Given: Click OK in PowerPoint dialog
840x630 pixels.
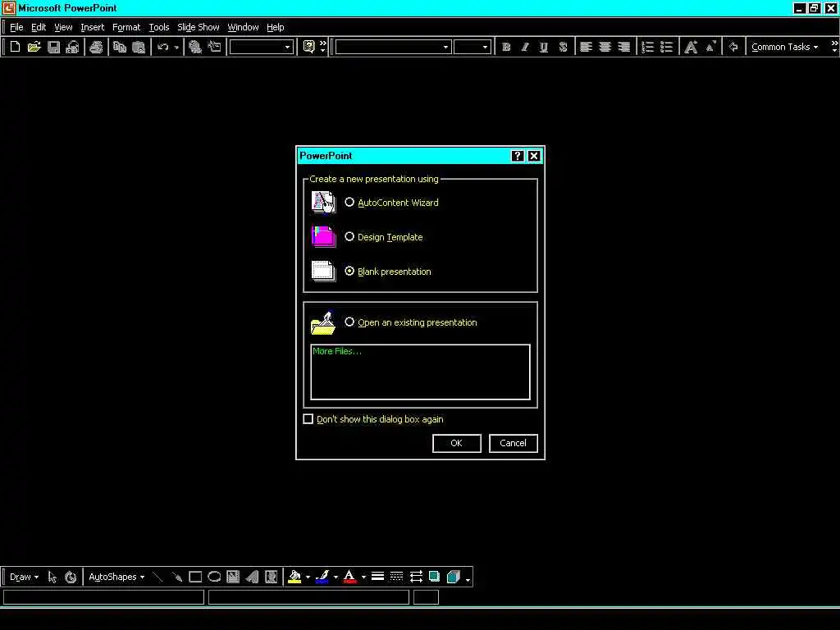Looking at the screenshot, I should point(456,443).
